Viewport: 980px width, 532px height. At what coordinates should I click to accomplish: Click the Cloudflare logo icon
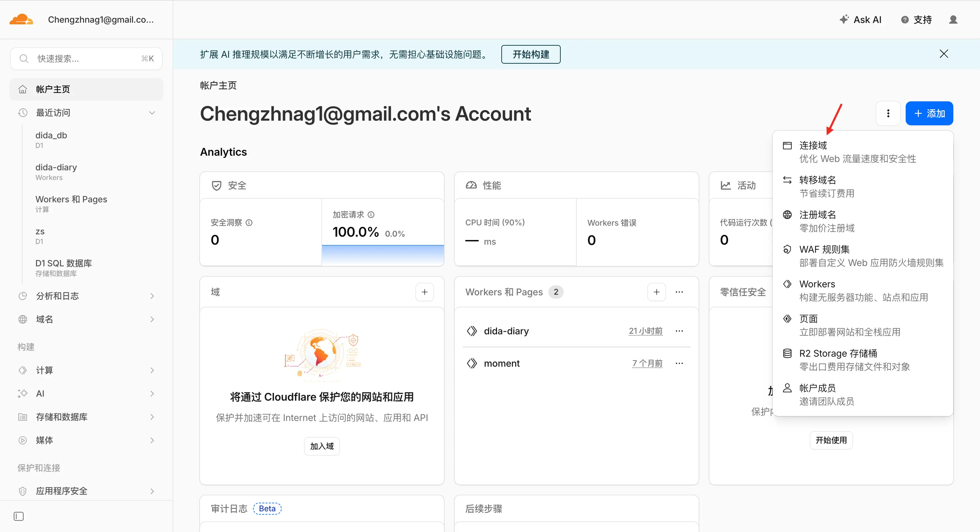pos(21,19)
